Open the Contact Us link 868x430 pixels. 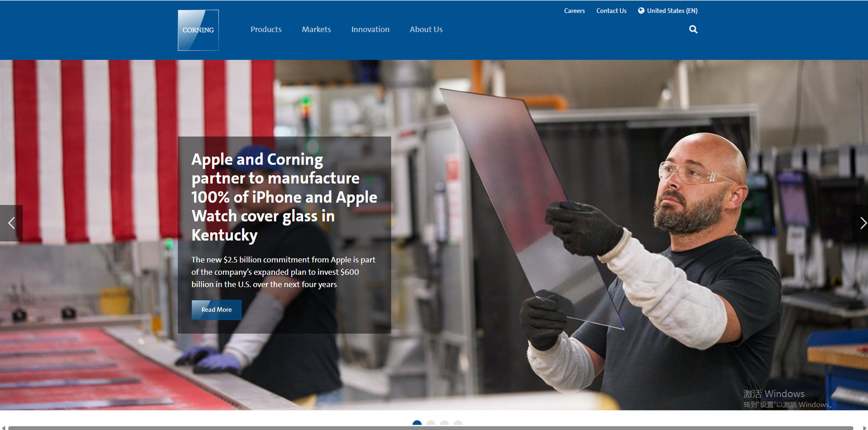tap(611, 11)
